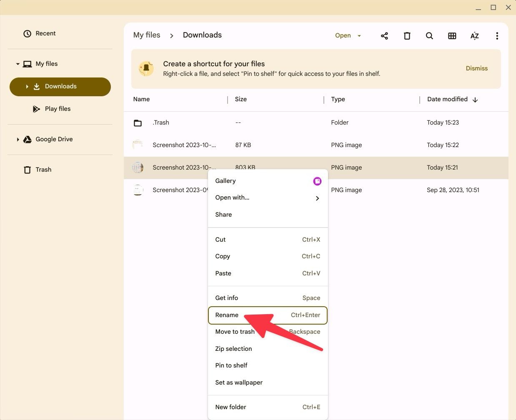
Task: Select Recent in the sidebar
Action: [x=45, y=33]
